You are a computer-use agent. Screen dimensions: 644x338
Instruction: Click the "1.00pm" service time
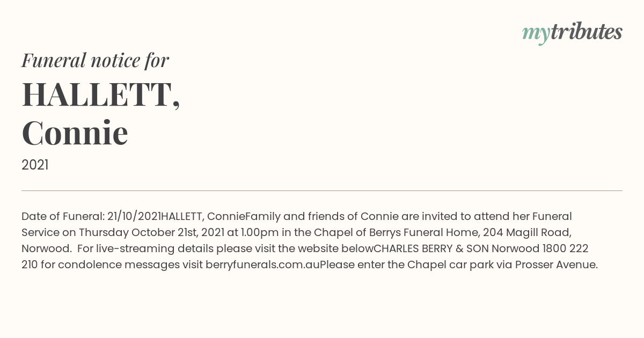[x=252, y=232]
